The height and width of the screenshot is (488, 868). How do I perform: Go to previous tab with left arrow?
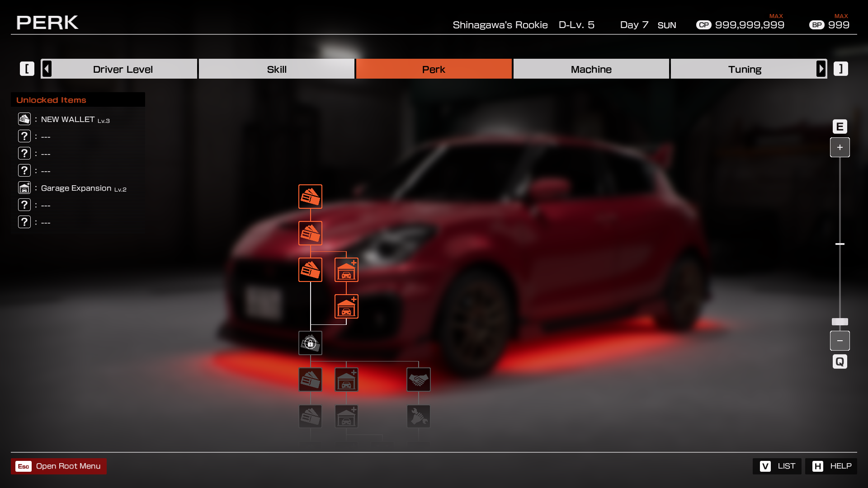(47, 69)
